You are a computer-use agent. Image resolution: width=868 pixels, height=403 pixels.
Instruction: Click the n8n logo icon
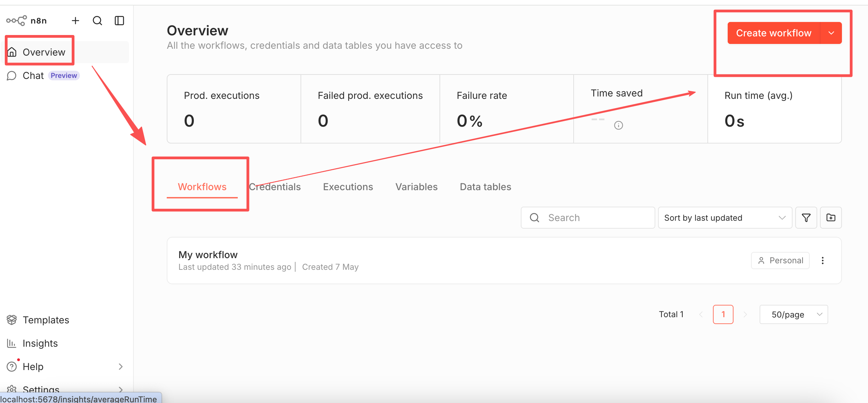click(x=16, y=21)
